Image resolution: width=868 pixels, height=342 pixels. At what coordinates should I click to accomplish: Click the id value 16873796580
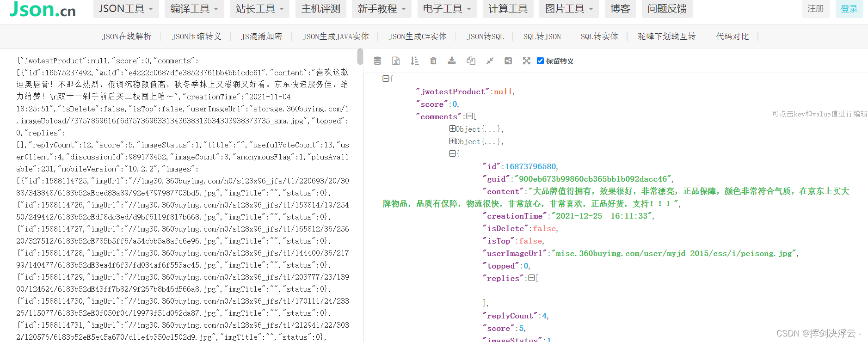point(531,166)
